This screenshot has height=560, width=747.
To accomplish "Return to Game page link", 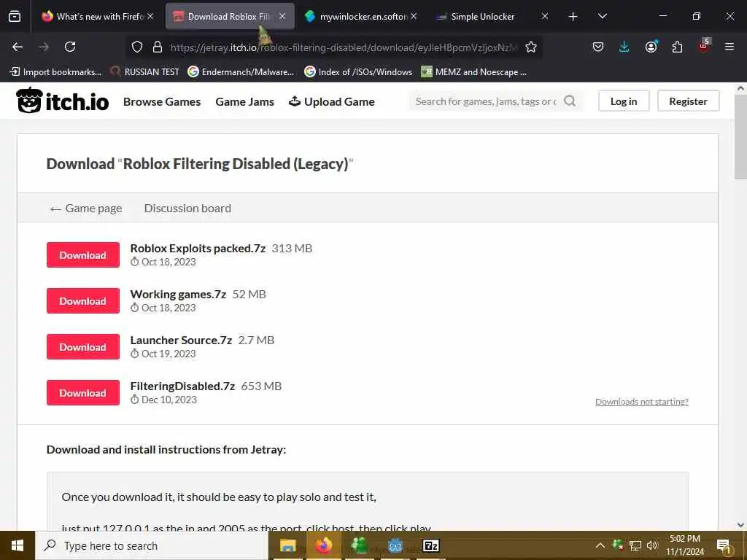I will tap(86, 209).
